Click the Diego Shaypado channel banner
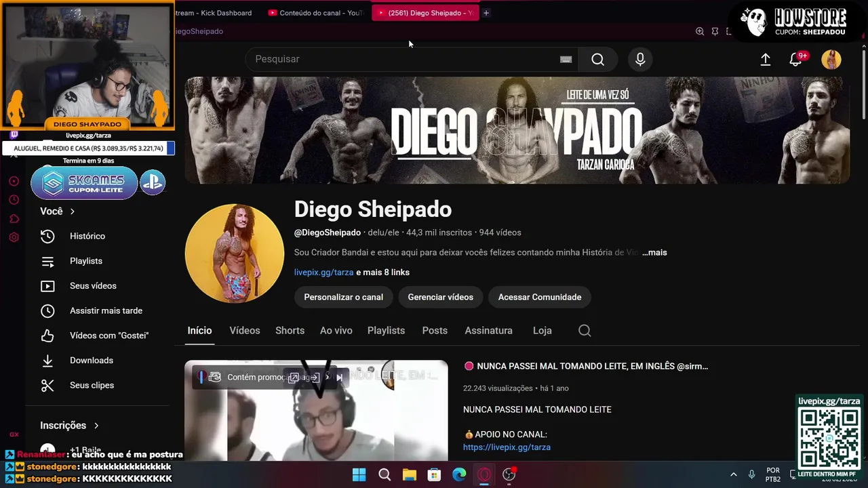 point(517,130)
